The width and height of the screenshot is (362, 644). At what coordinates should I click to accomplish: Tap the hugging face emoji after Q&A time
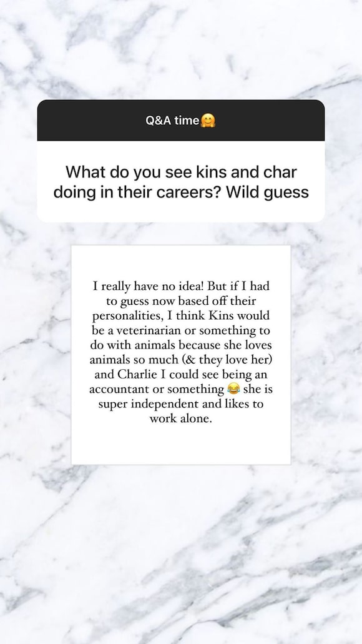(208, 121)
